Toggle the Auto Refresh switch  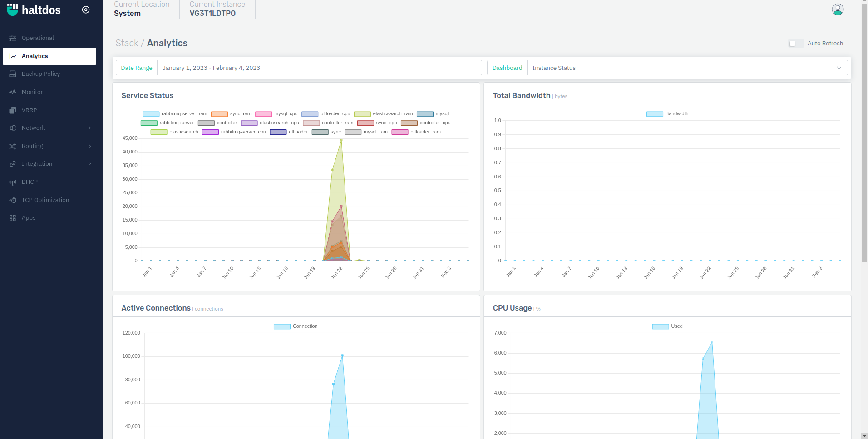[796, 44]
